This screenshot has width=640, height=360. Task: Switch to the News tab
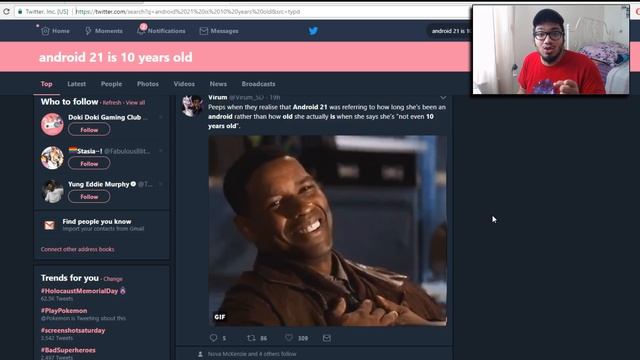(x=218, y=84)
